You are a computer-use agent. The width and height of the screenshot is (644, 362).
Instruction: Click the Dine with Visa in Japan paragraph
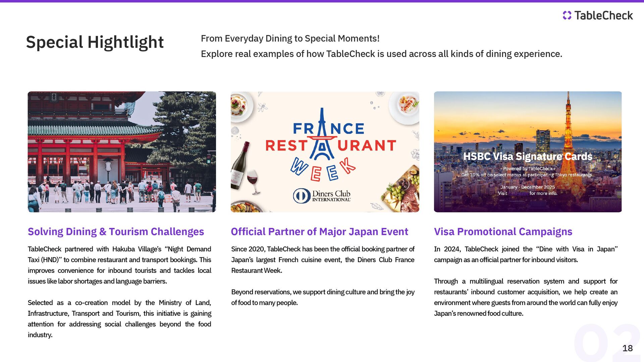(x=526, y=254)
